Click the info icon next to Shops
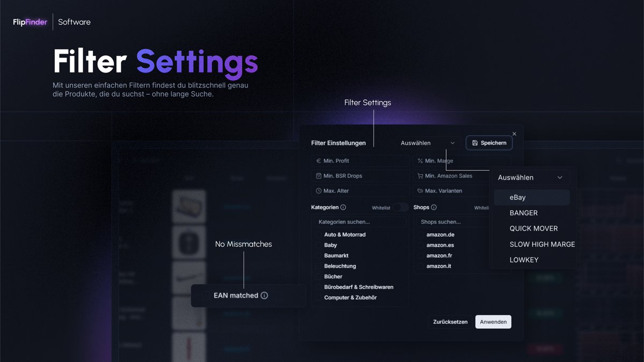This screenshot has height=362, width=644. click(x=434, y=207)
